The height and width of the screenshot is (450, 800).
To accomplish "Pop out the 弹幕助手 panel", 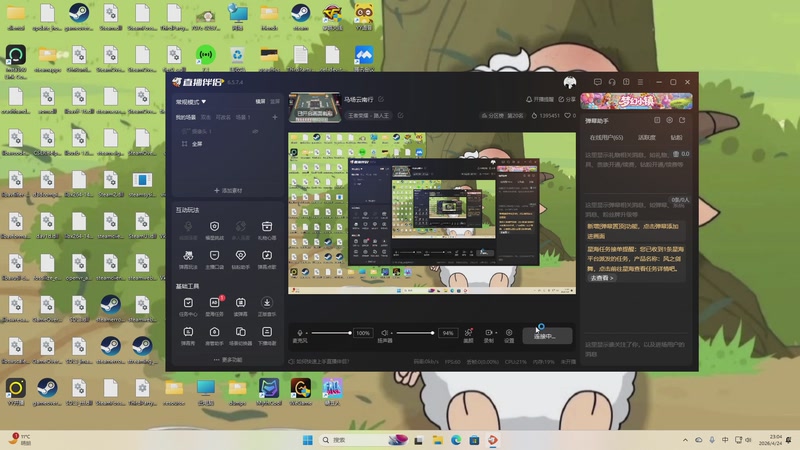I will pyautogui.click(x=682, y=120).
